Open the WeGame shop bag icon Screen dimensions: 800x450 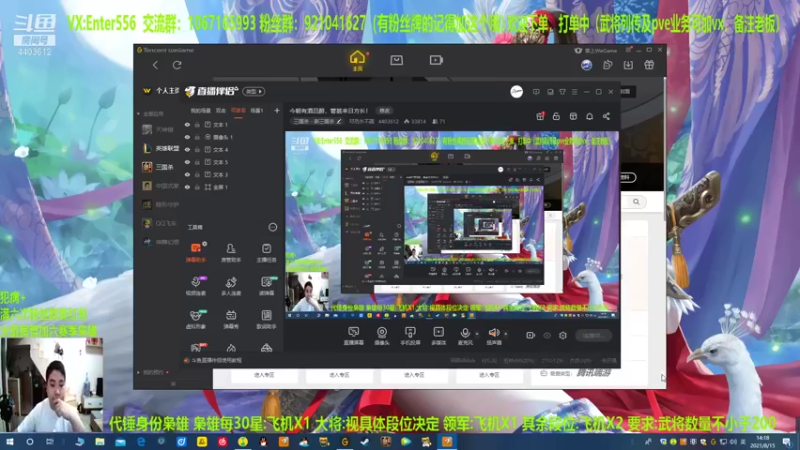pyautogui.click(x=396, y=60)
